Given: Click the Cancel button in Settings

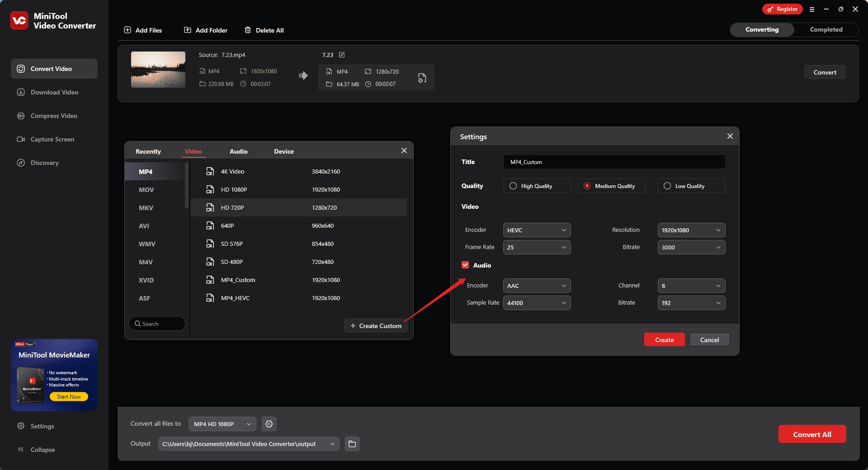Looking at the screenshot, I should coord(710,340).
